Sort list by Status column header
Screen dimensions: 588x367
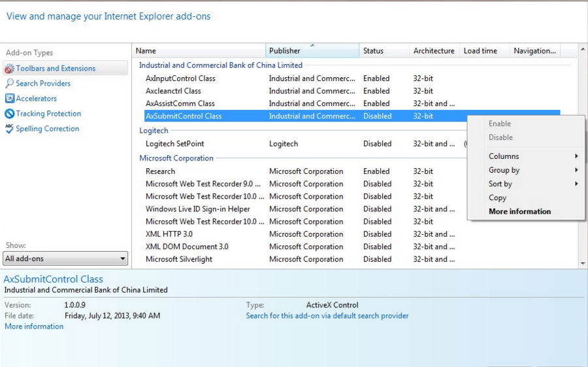tap(384, 51)
